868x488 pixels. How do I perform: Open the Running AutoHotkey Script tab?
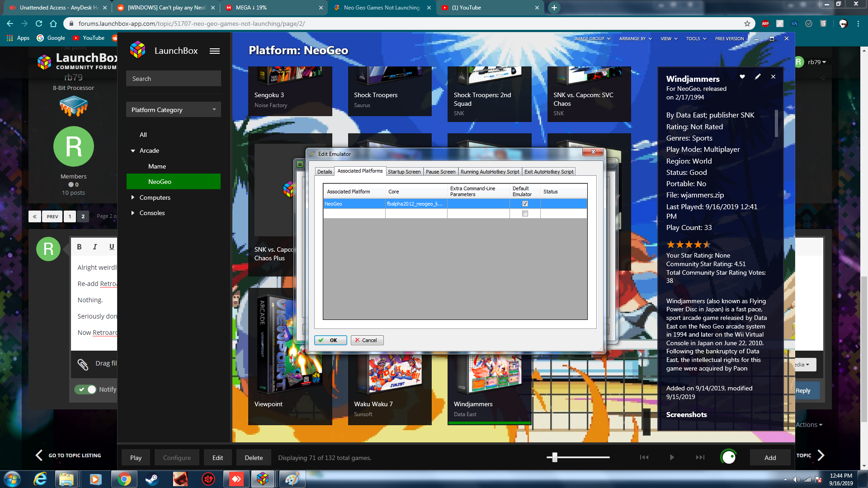[x=490, y=172]
